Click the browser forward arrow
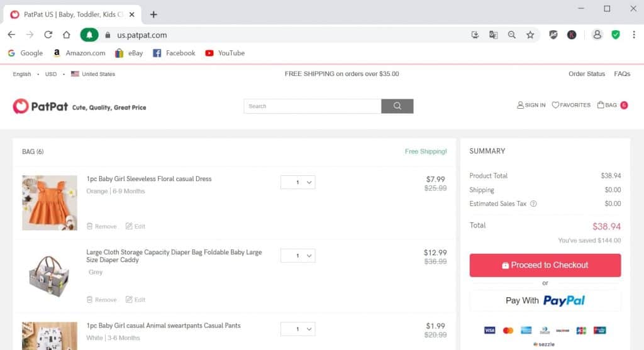Viewport: 644px width, 350px height. 30,35
